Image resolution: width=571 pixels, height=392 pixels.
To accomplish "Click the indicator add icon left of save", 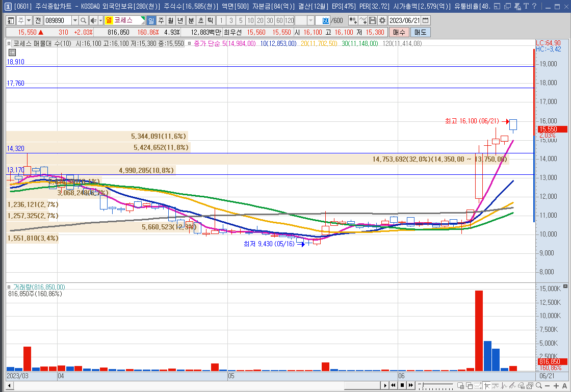I will click(x=353, y=20).
